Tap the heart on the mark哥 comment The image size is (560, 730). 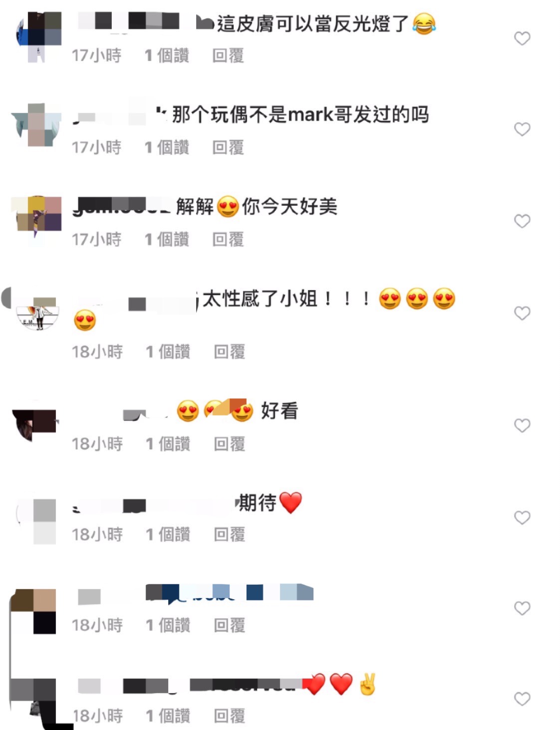(x=522, y=129)
